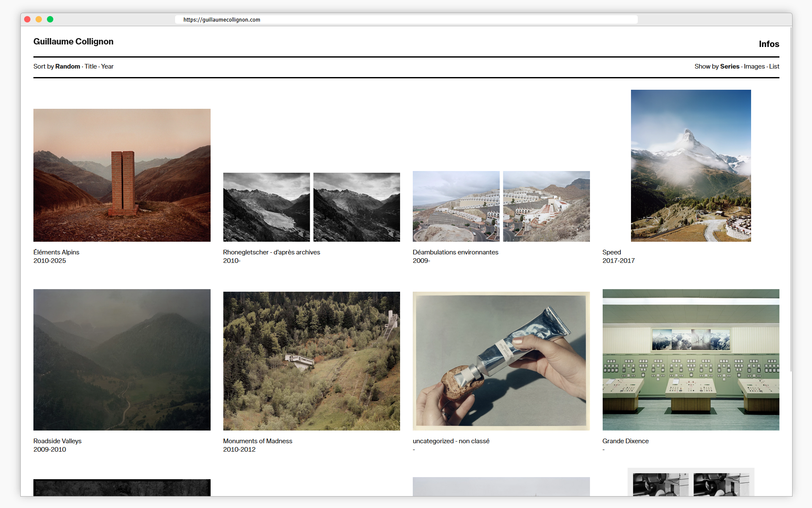Image resolution: width=812 pixels, height=508 pixels.
Task: Open the Roadside Valleys dark valley image
Action: pos(122,359)
